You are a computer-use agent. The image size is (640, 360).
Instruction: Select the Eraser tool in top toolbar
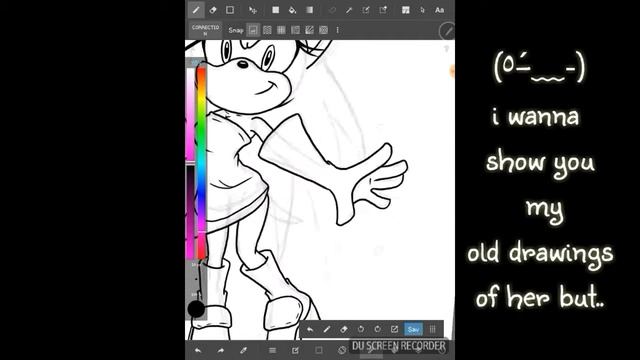[213, 10]
